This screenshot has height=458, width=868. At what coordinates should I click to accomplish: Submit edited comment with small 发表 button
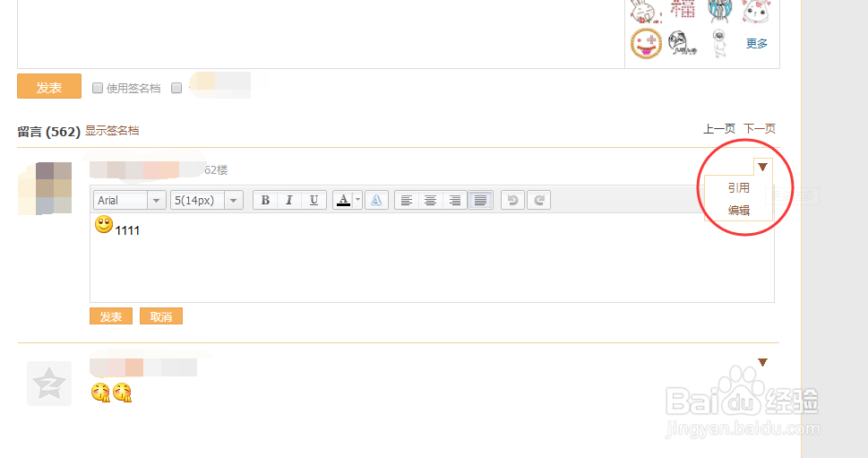pyautogui.click(x=111, y=316)
